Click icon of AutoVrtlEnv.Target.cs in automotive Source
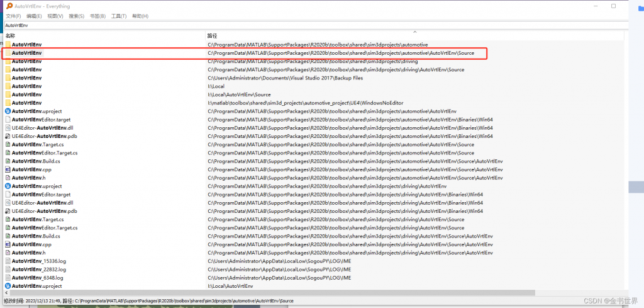This screenshot has width=644, height=308. pyautogui.click(x=8, y=144)
